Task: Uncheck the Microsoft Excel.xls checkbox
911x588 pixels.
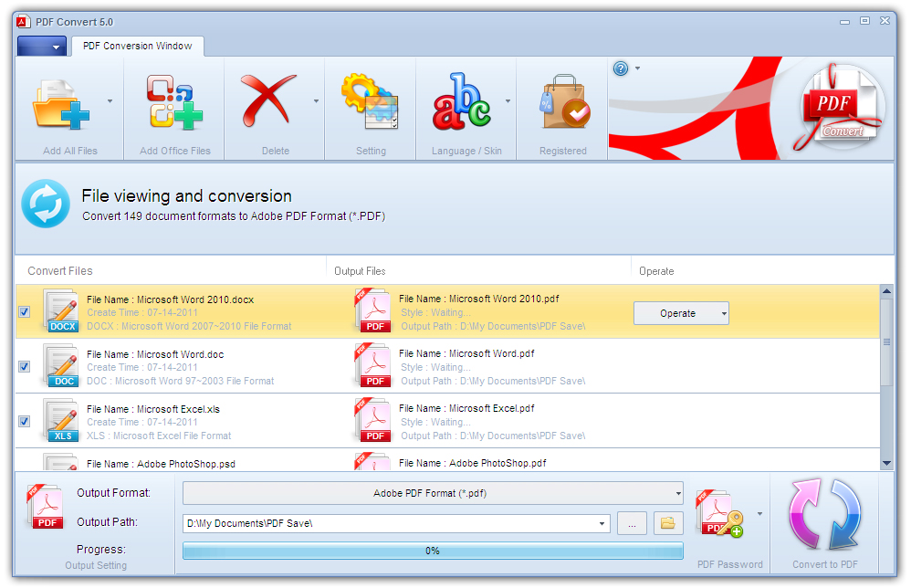Action: click(x=25, y=421)
